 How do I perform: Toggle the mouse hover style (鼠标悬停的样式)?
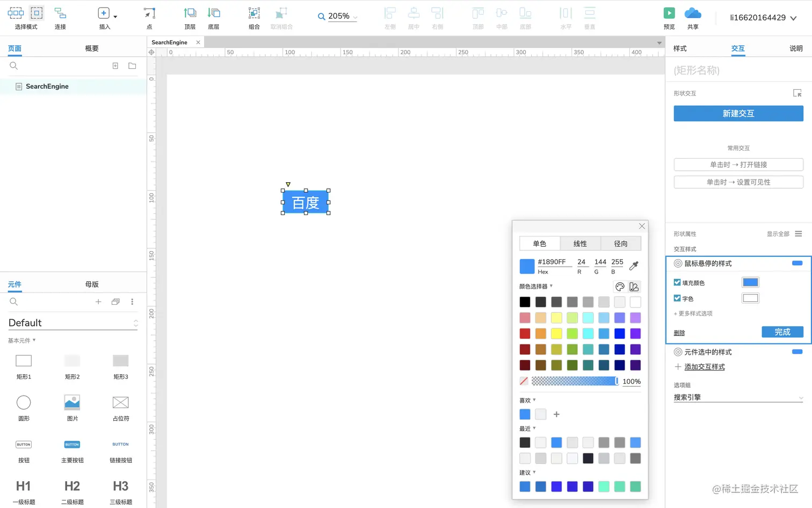click(x=797, y=263)
